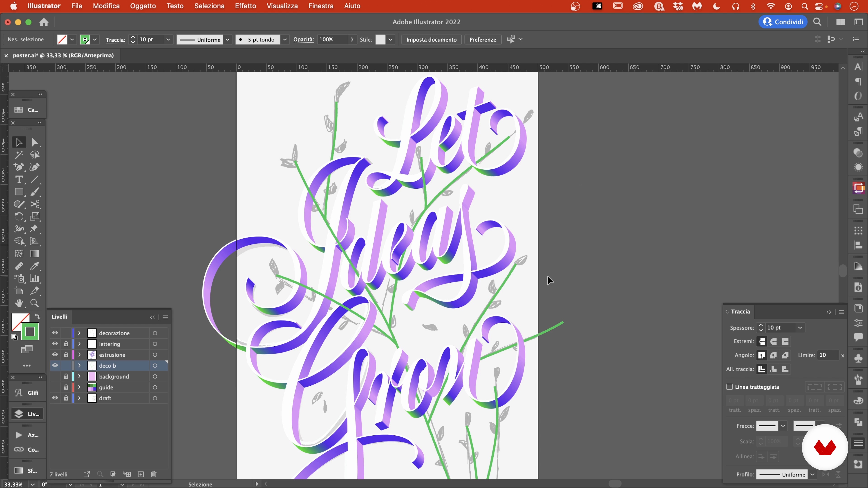This screenshot has width=868, height=488.
Task: Select the Line Segment tool
Action: click(35, 180)
